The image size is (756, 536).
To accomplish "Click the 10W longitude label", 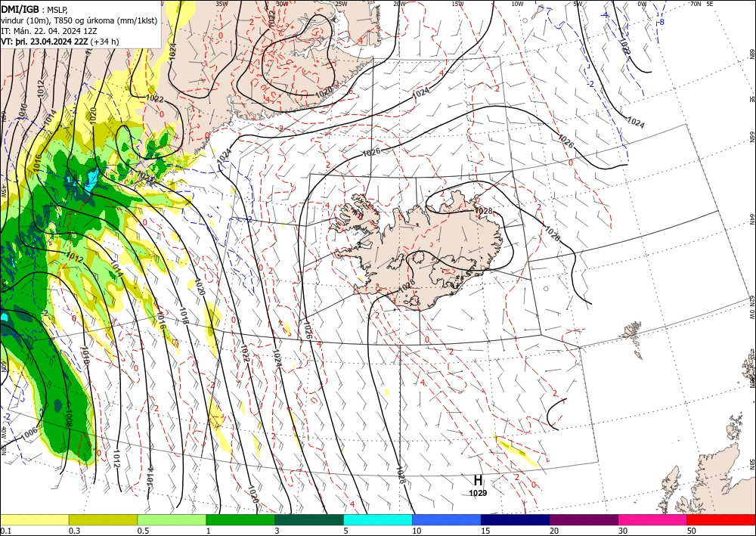I will pyautogui.click(x=517, y=4).
